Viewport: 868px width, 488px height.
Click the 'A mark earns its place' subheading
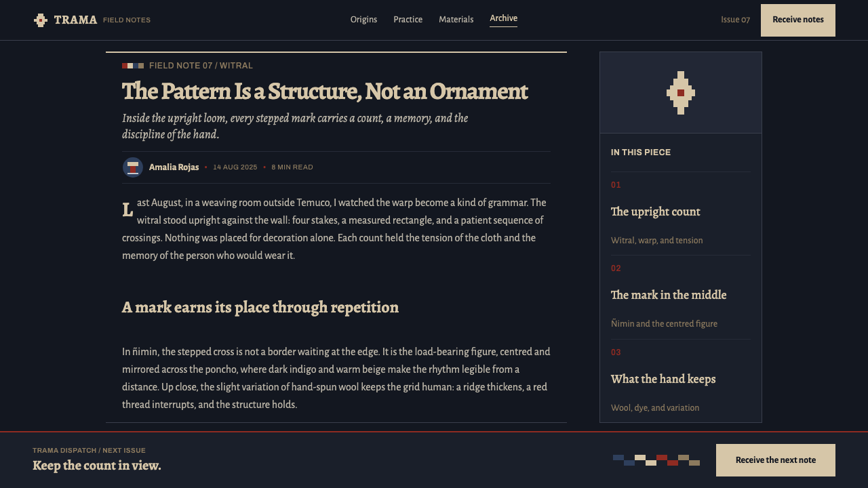[260, 308]
